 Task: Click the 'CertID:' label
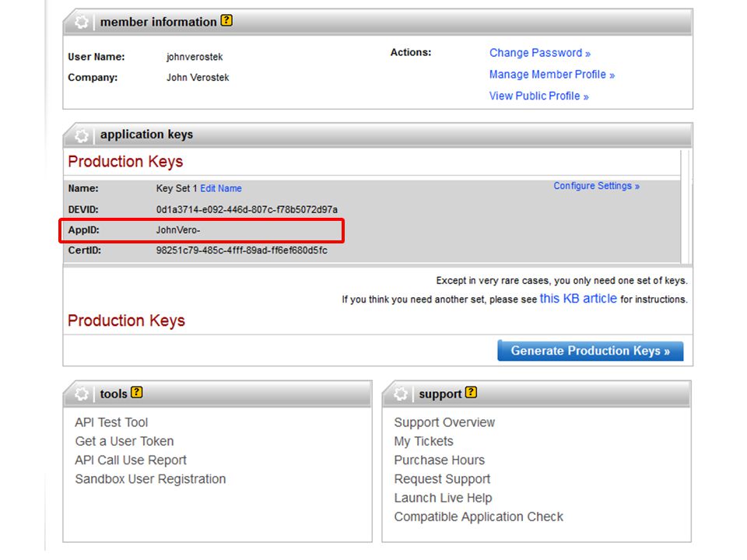point(84,250)
